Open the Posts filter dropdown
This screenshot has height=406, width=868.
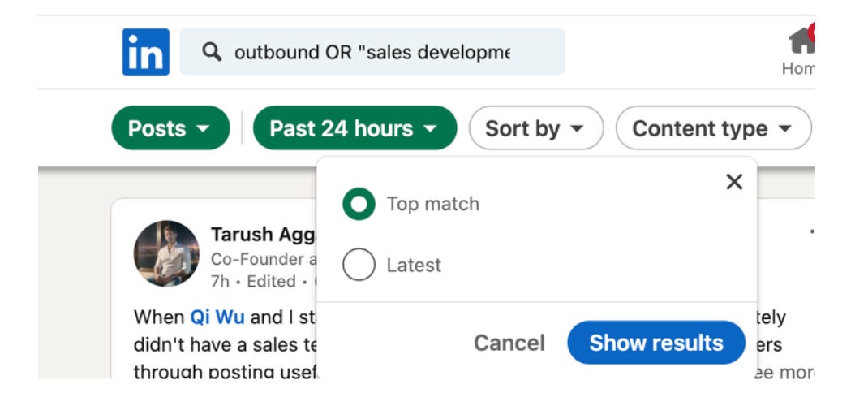[x=170, y=128]
